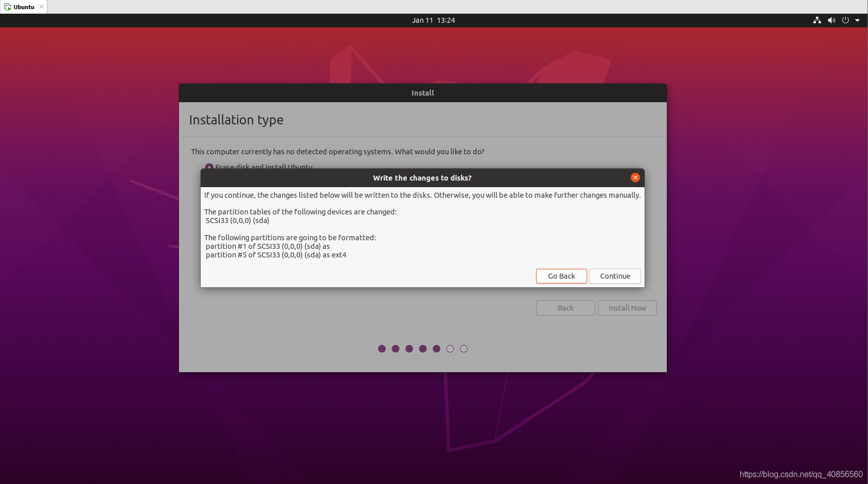Image resolution: width=868 pixels, height=484 pixels.
Task: Click the Install Now button
Action: pyautogui.click(x=627, y=308)
